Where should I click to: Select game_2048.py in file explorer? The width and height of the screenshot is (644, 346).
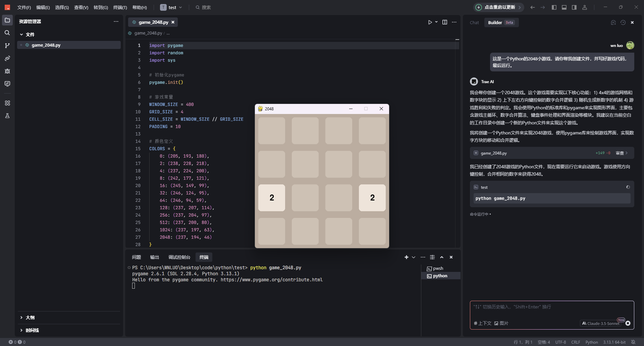[69, 45]
